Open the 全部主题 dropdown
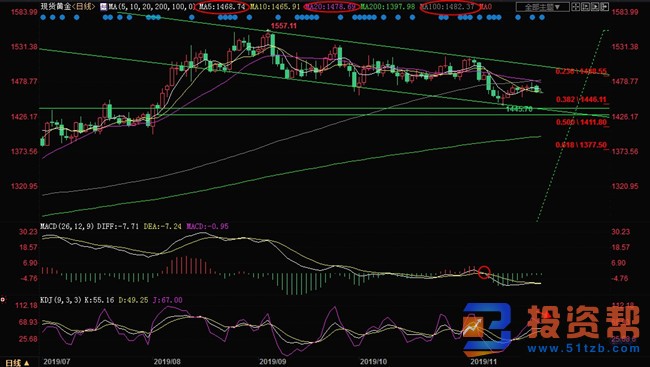Image resolution: width=650 pixels, height=367 pixels. [x=543, y=7]
